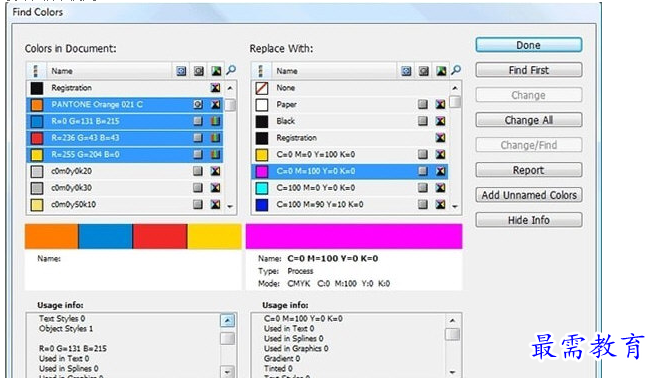
Task: Click the CMYK icon in left Registration row
Action: click(x=215, y=88)
